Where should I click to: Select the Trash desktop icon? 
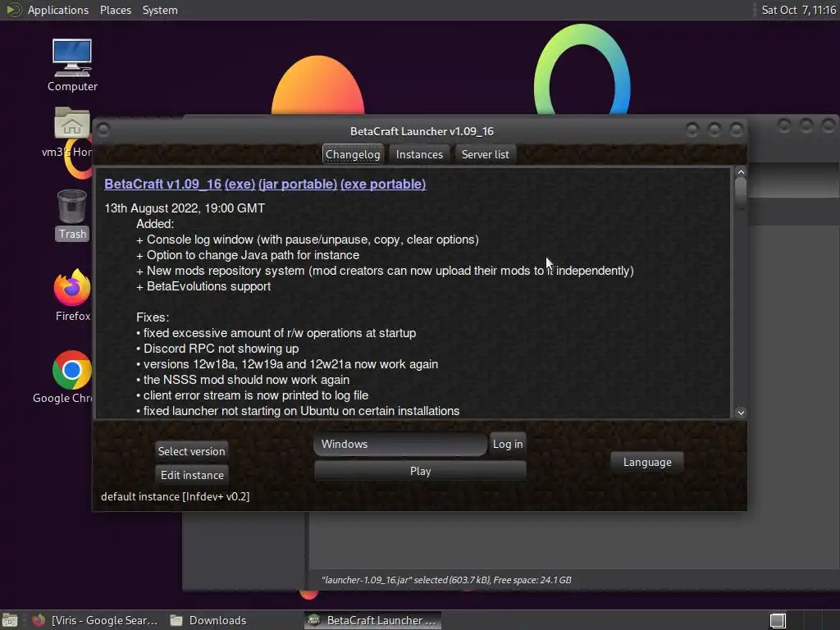[x=72, y=214]
